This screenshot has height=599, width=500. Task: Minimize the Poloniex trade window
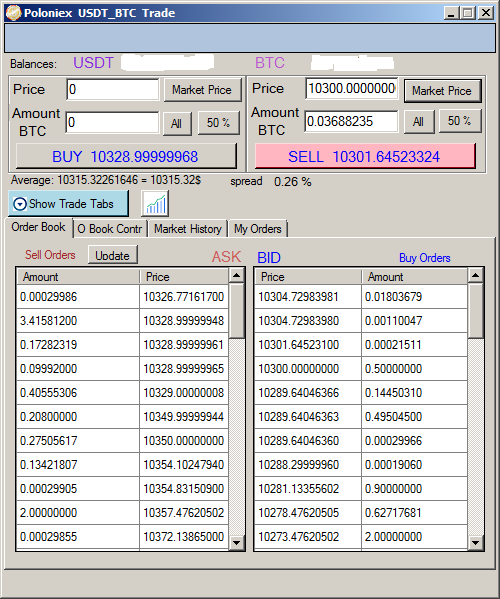(x=451, y=13)
